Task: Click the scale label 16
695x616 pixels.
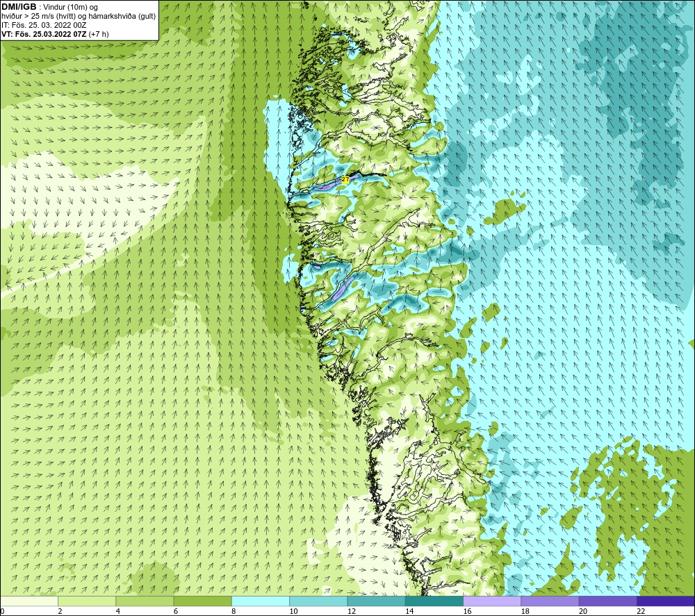Action: tap(467, 611)
